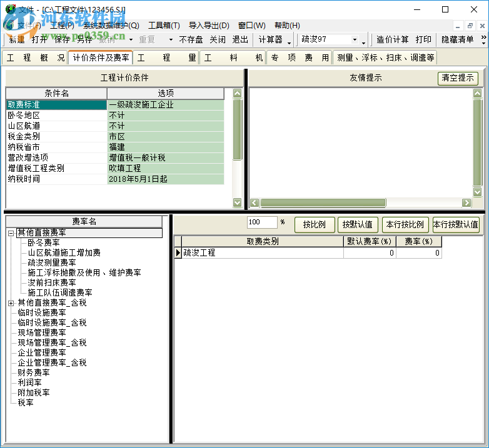Click the 一级疏浚施工企业 option cell
The height and width of the screenshot is (448, 489).
click(x=166, y=105)
